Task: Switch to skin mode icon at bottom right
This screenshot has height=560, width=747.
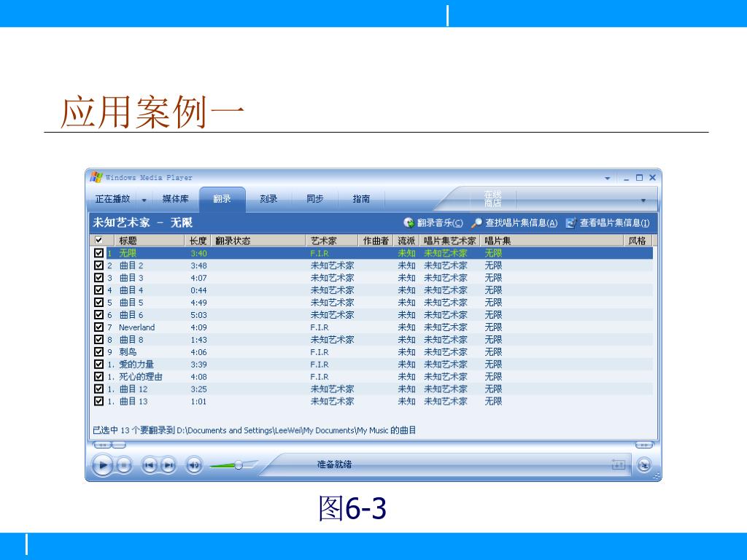Action: [644, 464]
